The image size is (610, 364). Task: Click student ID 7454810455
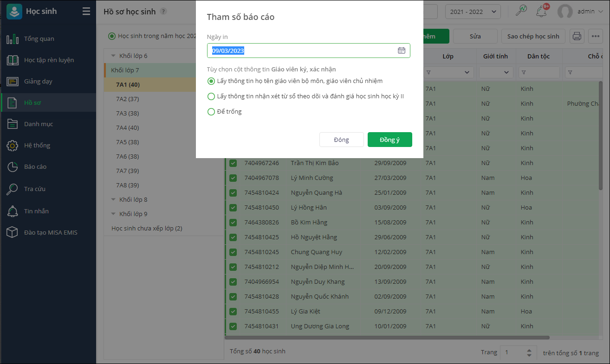coord(262,311)
